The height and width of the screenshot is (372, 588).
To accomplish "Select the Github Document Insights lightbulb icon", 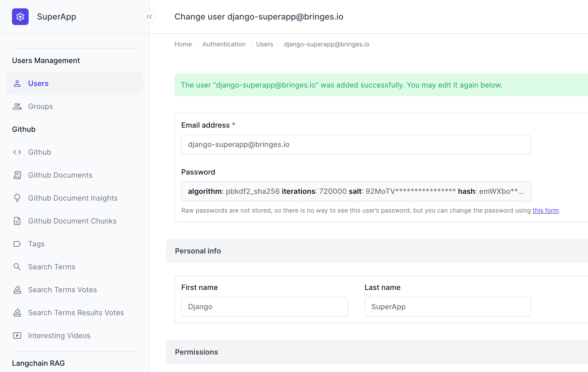I will pos(17,198).
